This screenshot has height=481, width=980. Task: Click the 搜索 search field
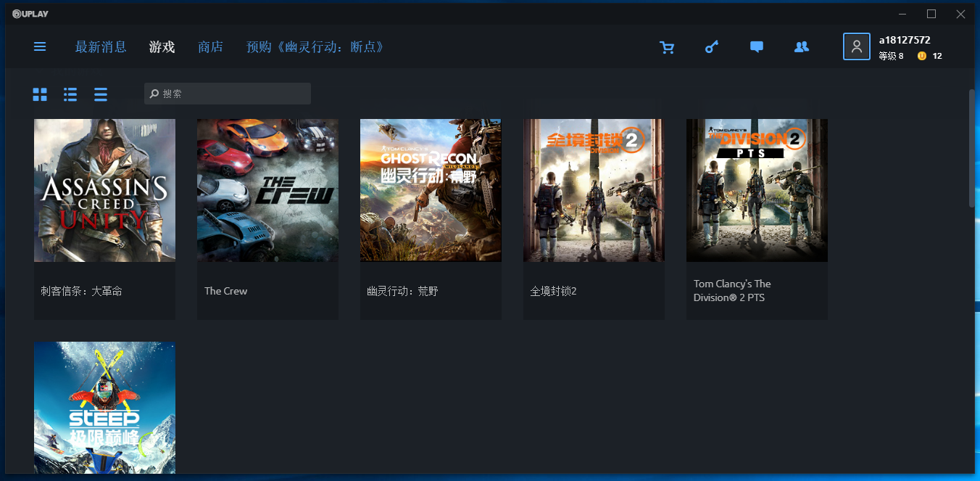[228, 94]
